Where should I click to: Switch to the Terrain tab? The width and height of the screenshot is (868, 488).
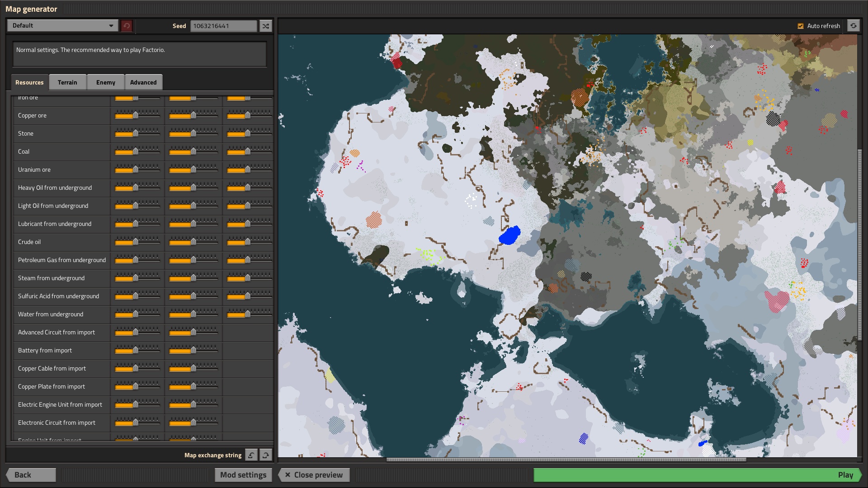67,82
